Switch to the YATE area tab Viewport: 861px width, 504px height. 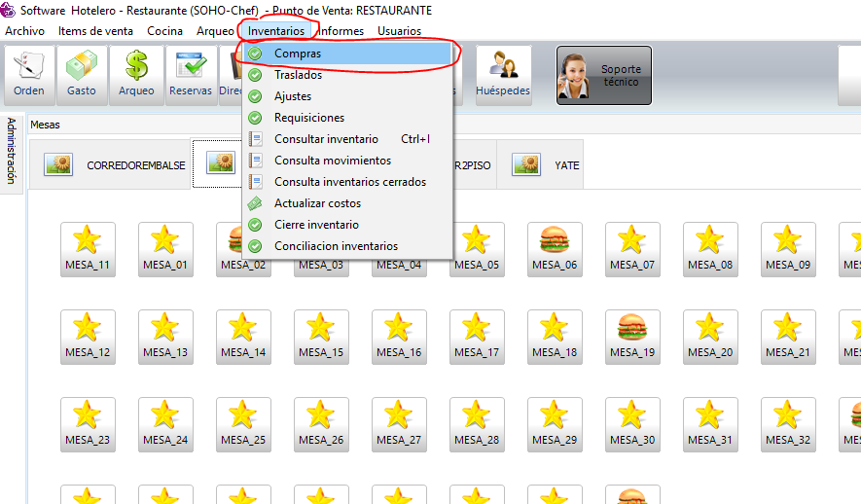coord(547,164)
